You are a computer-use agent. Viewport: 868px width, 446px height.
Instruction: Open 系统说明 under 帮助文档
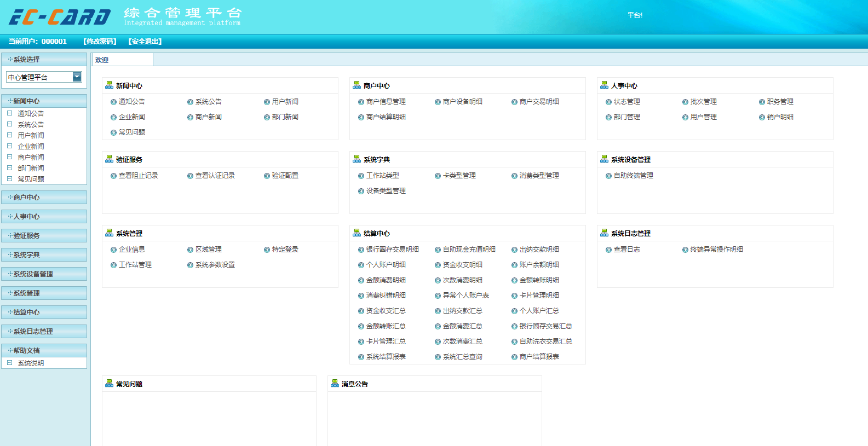[x=31, y=363]
